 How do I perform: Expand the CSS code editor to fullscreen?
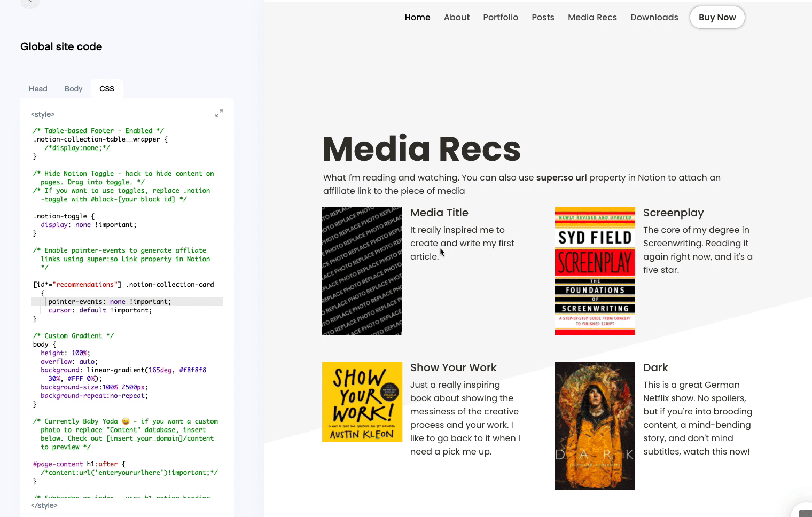coord(219,113)
